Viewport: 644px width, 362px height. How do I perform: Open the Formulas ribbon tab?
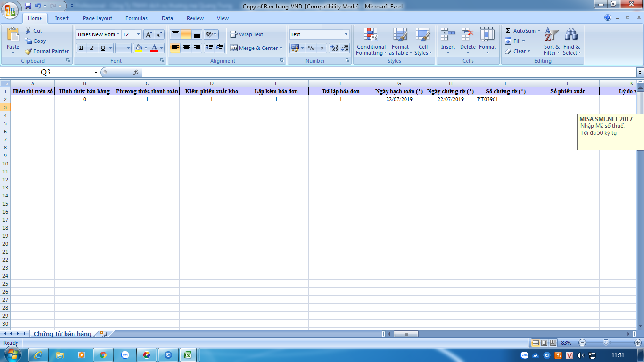pos(136,18)
